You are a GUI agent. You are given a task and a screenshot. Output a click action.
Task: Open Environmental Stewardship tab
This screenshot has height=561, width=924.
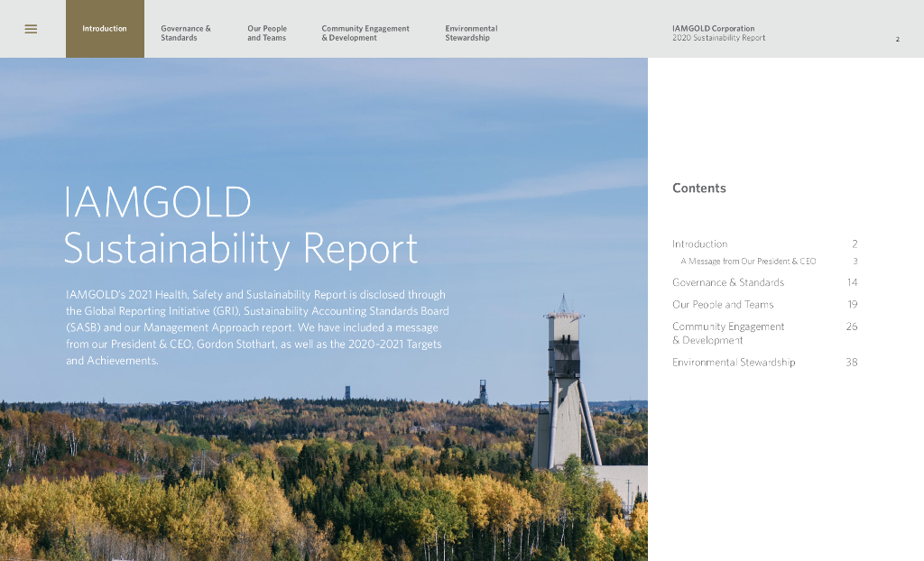471,33
